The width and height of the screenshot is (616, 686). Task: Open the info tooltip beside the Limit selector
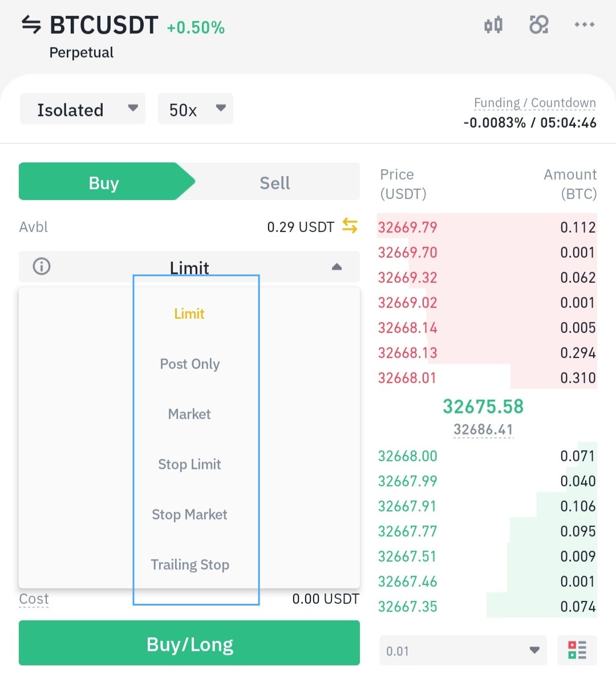tap(40, 266)
